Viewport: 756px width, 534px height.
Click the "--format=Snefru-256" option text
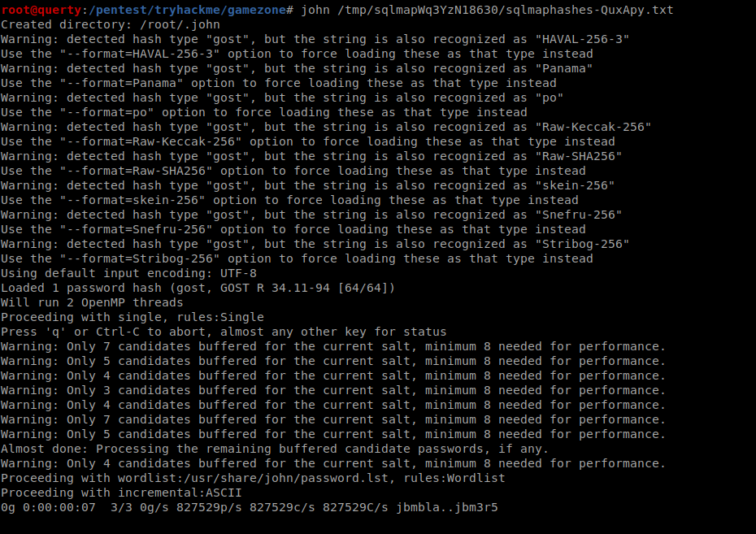137,229
